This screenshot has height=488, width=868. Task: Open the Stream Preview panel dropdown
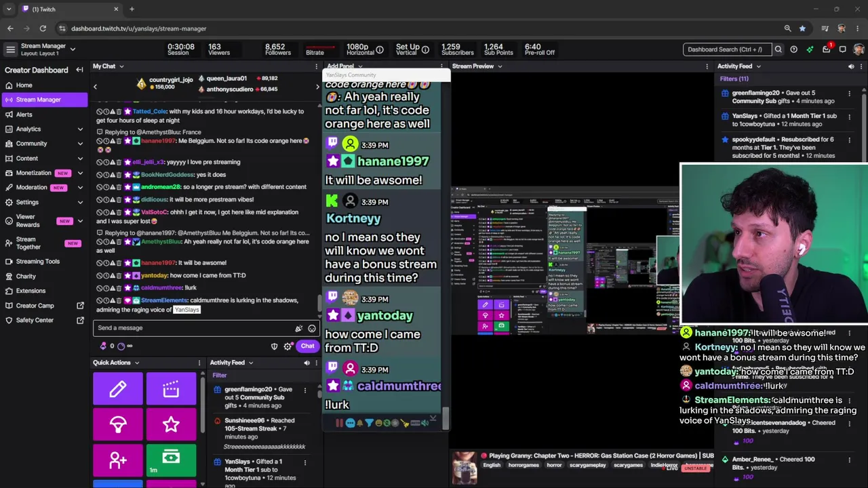click(x=500, y=66)
